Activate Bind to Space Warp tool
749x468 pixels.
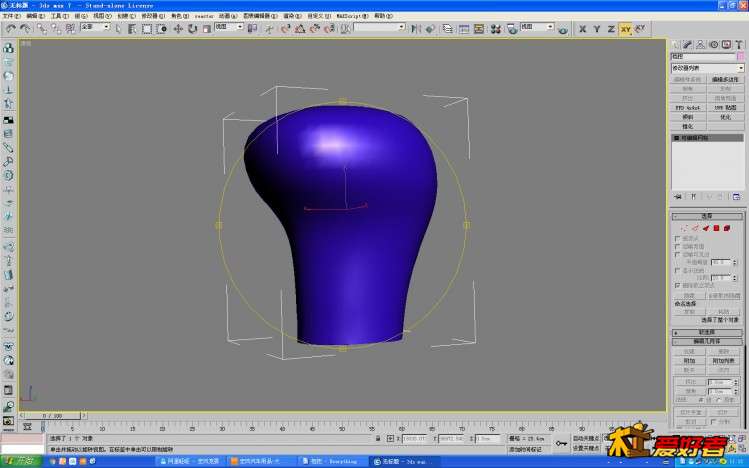pos(71,29)
